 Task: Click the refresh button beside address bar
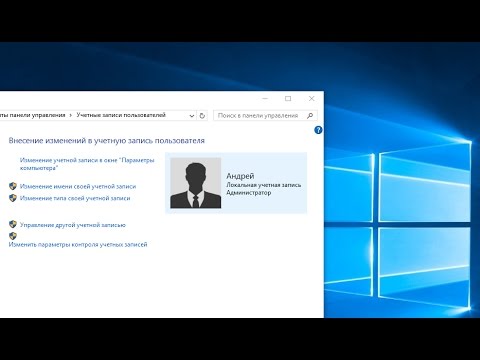pyautogui.click(x=202, y=116)
